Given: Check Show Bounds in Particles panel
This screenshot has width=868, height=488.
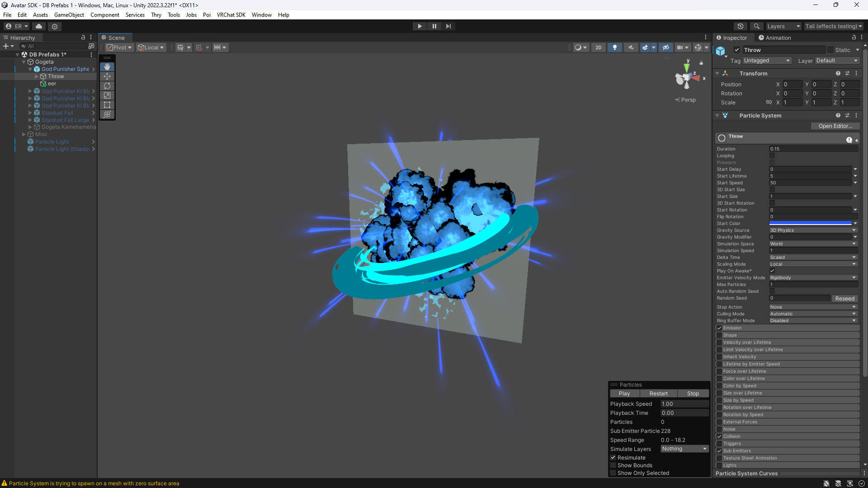Looking at the screenshot, I should click(613, 465).
